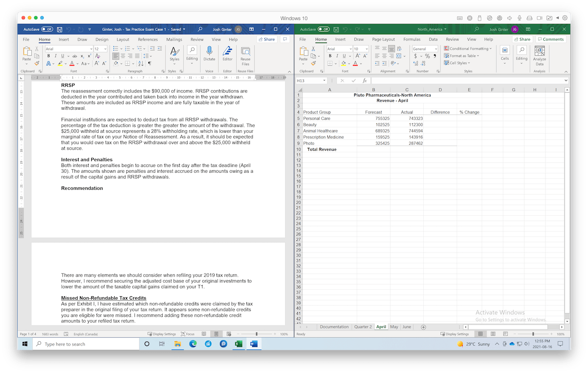Toggle Bold in the Excel Font group

click(x=330, y=56)
